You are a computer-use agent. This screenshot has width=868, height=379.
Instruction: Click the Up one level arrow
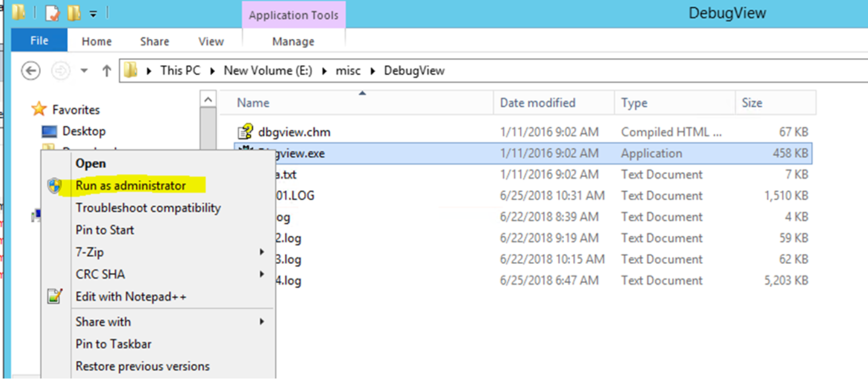pyautogui.click(x=107, y=71)
